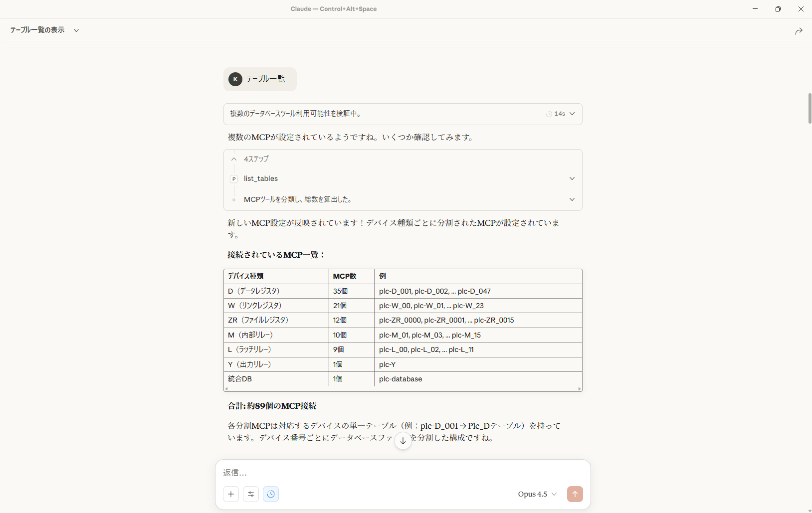This screenshot has width=812, height=513.
Task: Expand the MCPツールを分類し step details
Action: pos(572,199)
